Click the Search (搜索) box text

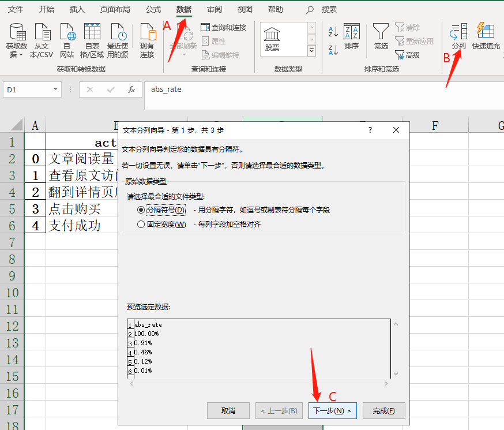[329, 10]
